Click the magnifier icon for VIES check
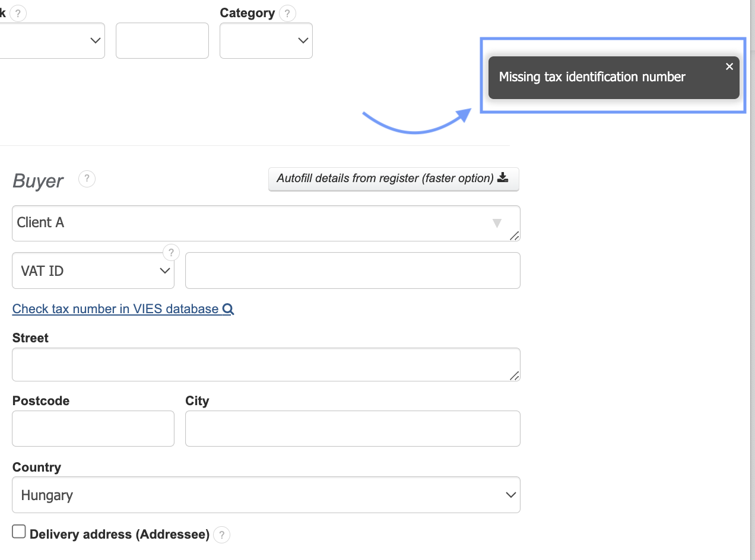This screenshot has height=560, width=755. click(228, 309)
